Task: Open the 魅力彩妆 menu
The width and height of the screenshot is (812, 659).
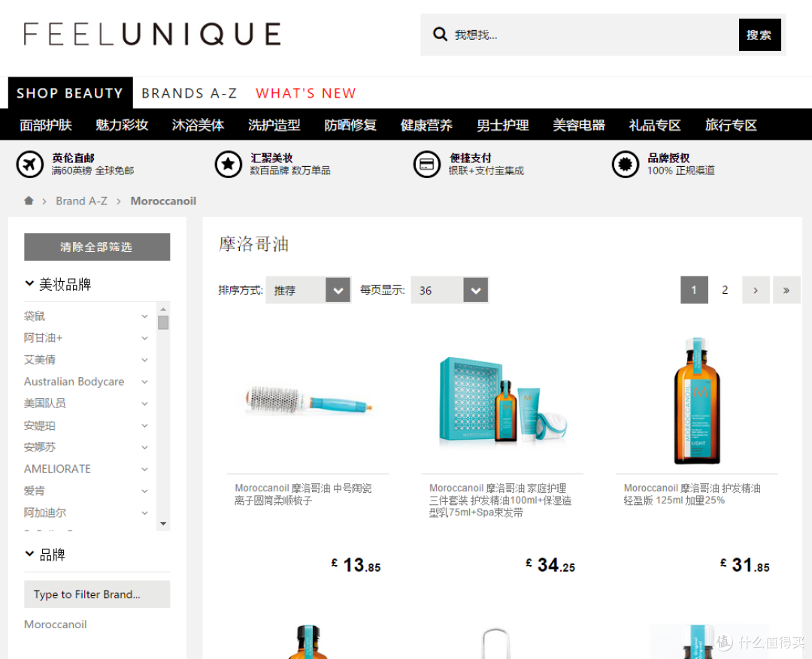Action: tap(122, 125)
